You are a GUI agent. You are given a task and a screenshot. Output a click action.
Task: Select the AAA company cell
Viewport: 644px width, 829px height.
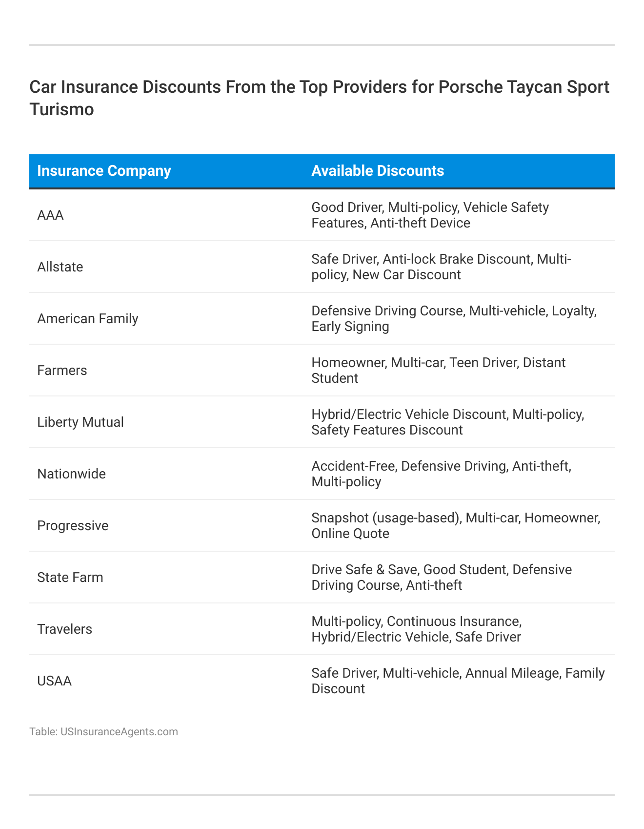[51, 215]
